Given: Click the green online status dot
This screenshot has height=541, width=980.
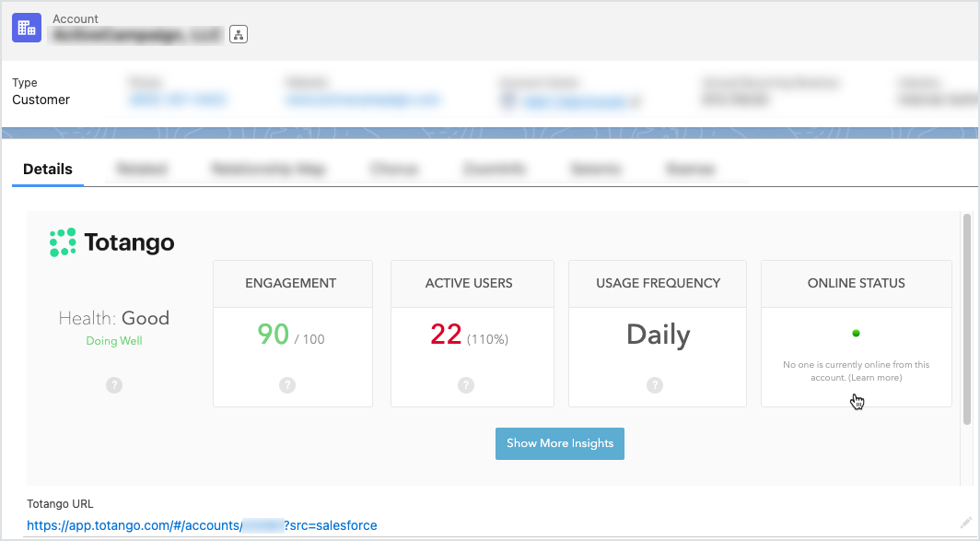Looking at the screenshot, I should (857, 334).
